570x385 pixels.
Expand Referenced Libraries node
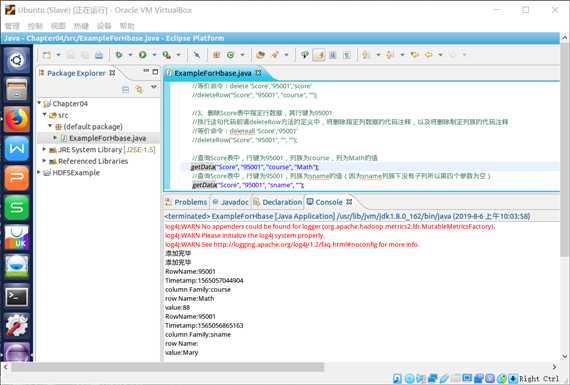tap(44, 160)
